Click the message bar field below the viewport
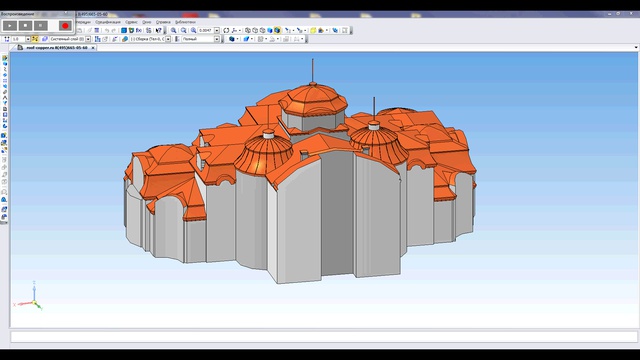 [324, 337]
